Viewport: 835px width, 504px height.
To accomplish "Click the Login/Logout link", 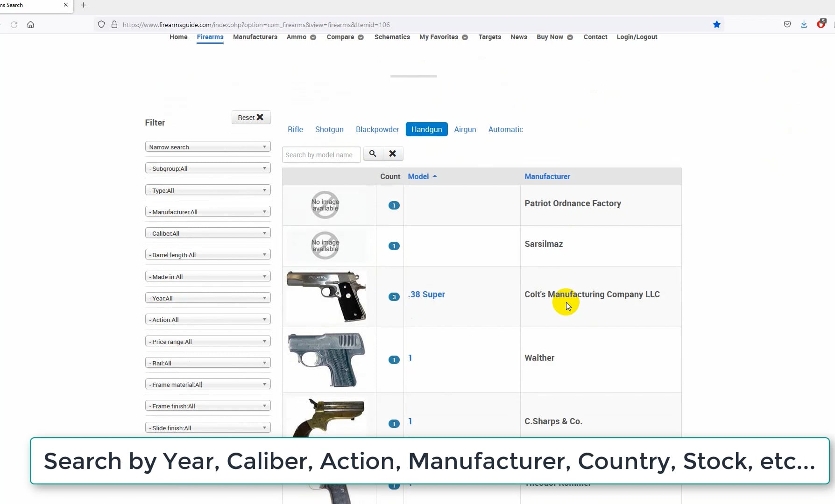I will (x=637, y=37).
